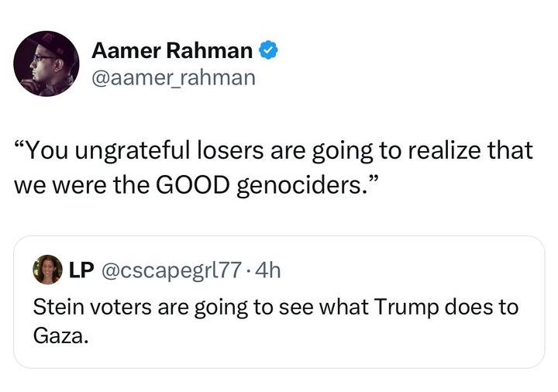Click the opening quotation mark before You
Viewport: 558px width, 392px height.
[19, 144]
